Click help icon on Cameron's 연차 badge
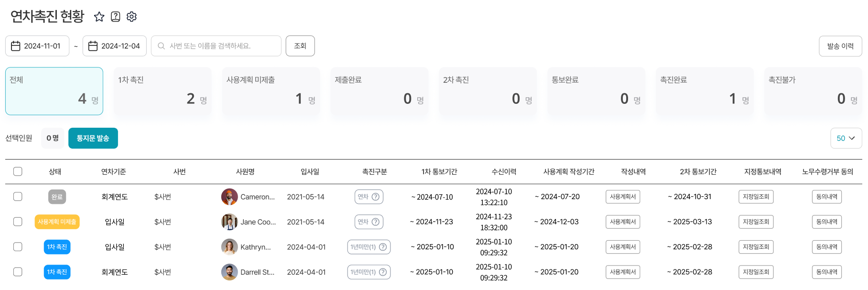 (376, 197)
